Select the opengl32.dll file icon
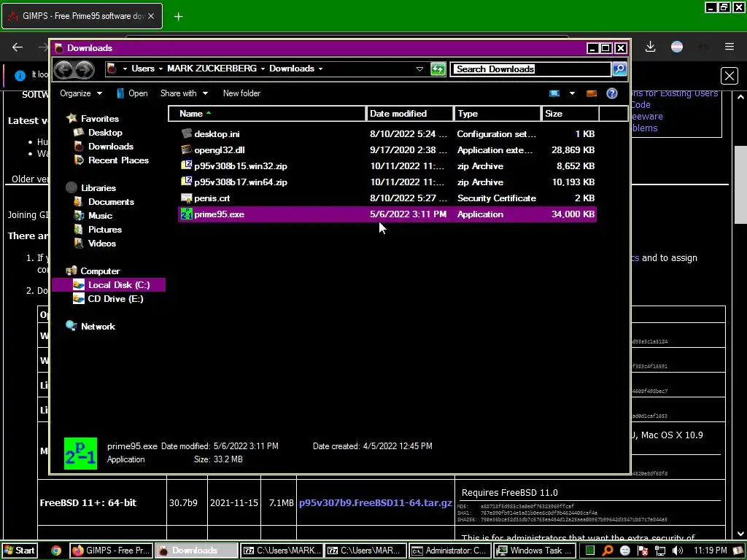The image size is (747, 560). tap(186, 150)
